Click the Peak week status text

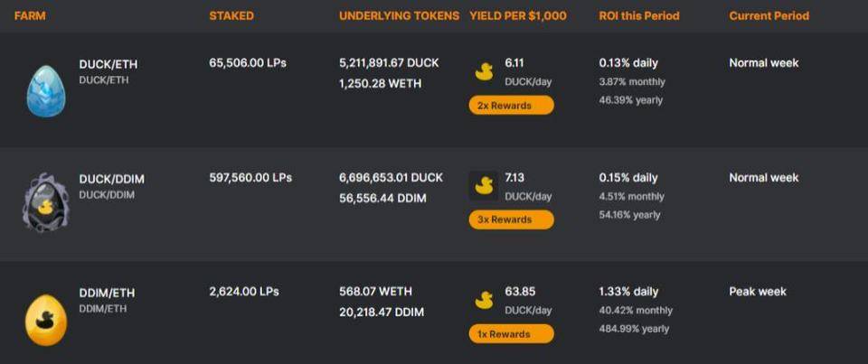pyautogui.click(x=758, y=292)
